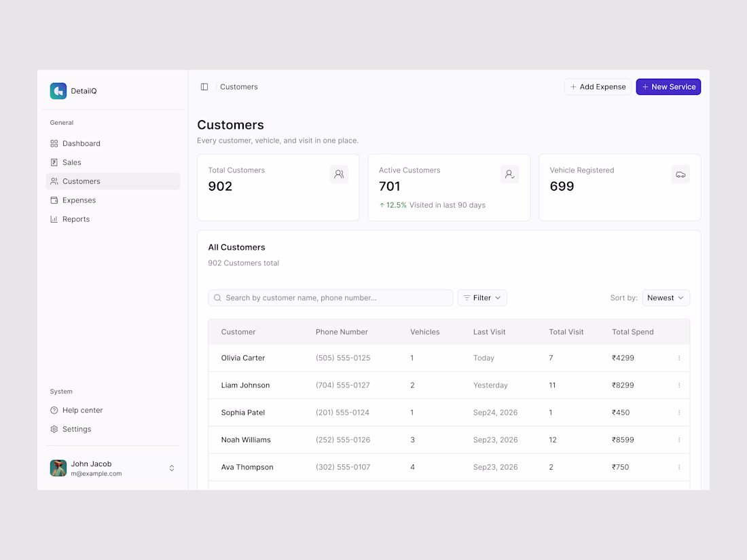
Task: Open the Help center
Action: point(113,411)
